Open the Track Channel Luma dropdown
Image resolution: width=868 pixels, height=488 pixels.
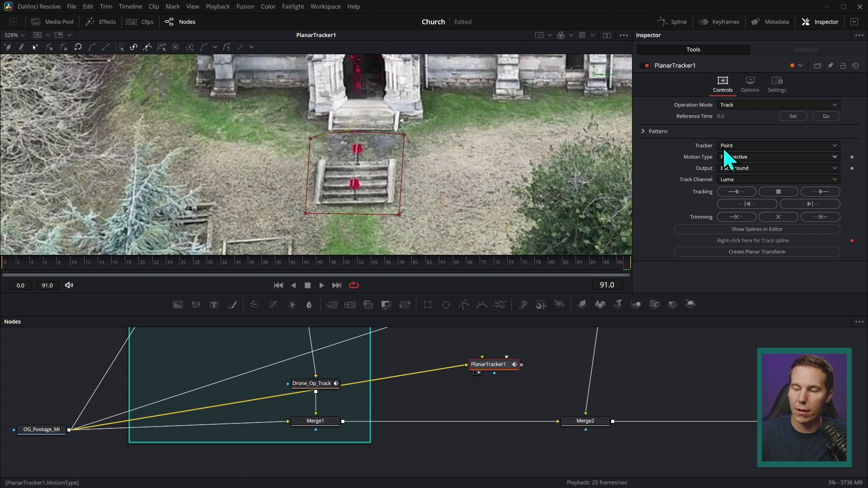tap(778, 179)
